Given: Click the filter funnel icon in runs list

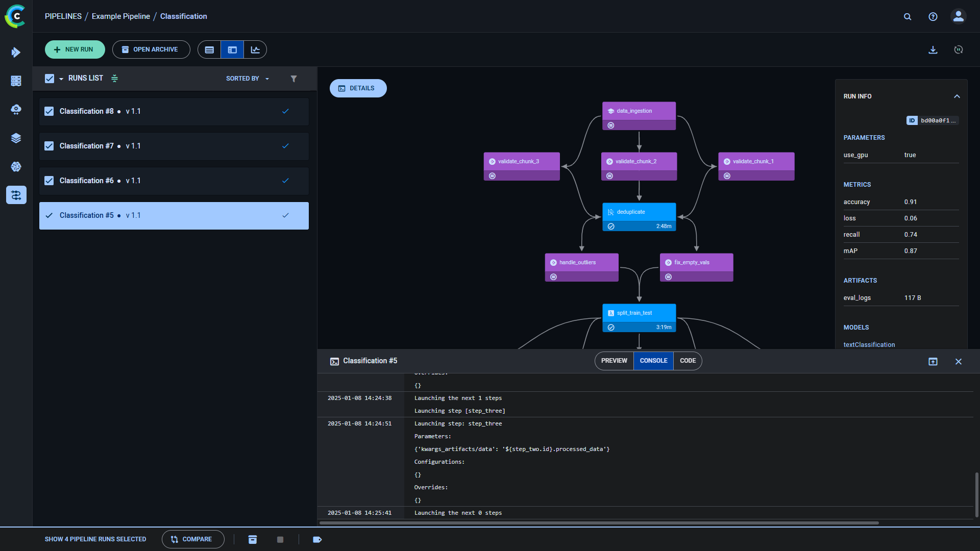Looking at the screenshot, I should 293,79.
